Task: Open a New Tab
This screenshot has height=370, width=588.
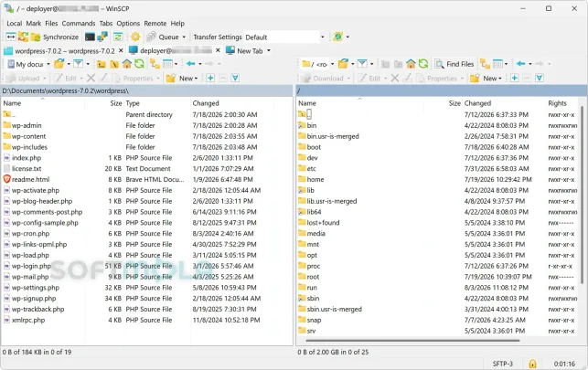Action: click(244, 50)
